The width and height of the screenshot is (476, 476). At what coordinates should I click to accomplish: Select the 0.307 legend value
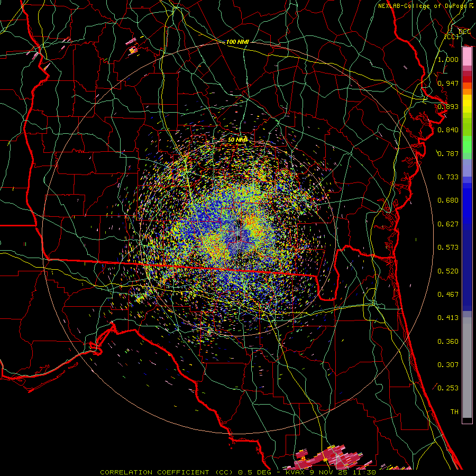coord(448,365)
